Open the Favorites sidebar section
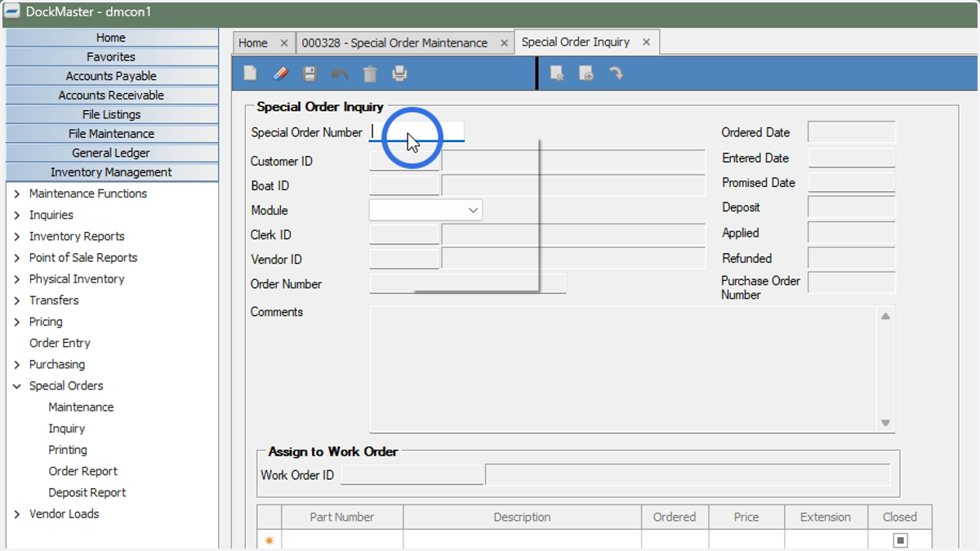Screen dimensions: 980x551 [x=112, y=57]
